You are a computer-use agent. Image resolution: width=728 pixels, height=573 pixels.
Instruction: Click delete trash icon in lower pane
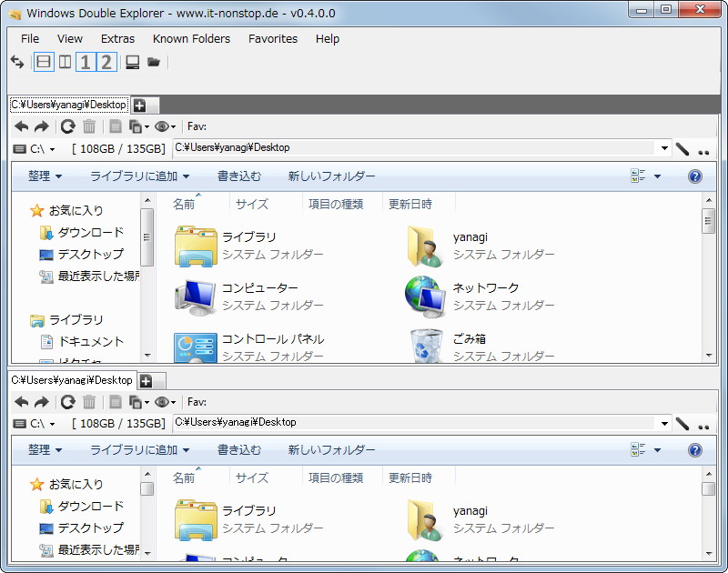(x=89, y=402)
